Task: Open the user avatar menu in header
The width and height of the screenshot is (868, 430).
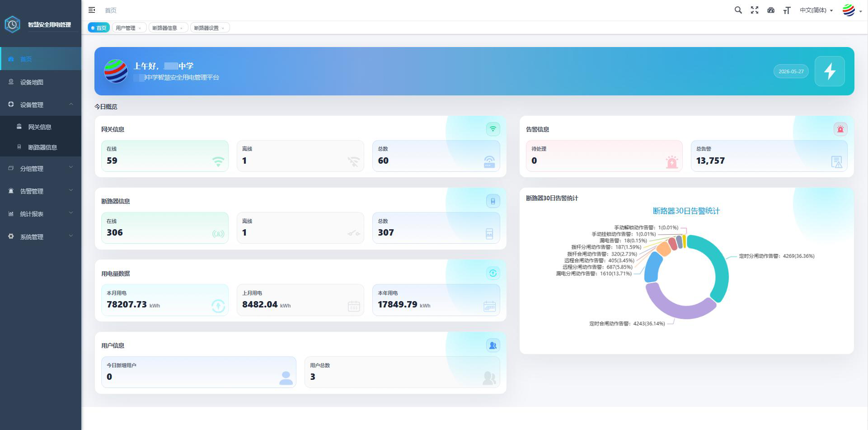Action: tap(852, 10)
